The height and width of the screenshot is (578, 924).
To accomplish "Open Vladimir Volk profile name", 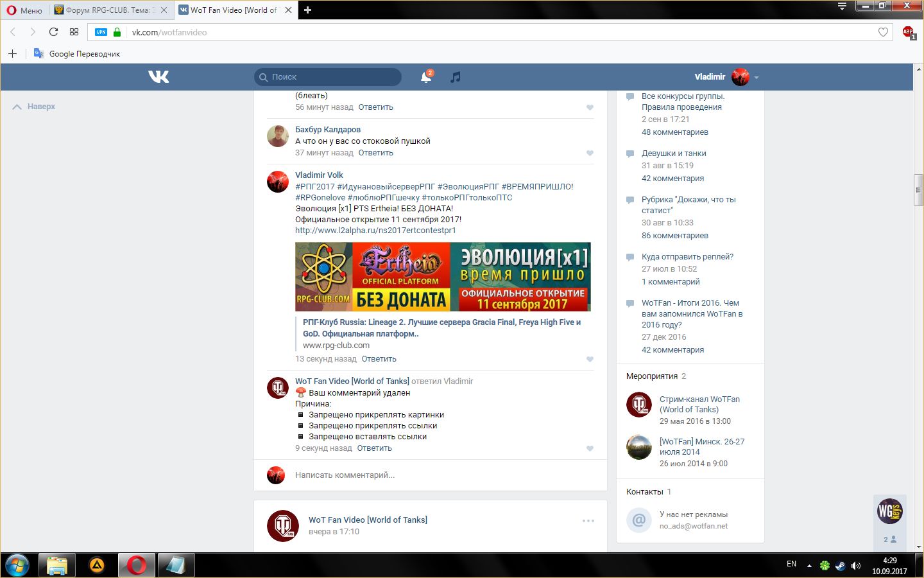I will tap(319, 175).
